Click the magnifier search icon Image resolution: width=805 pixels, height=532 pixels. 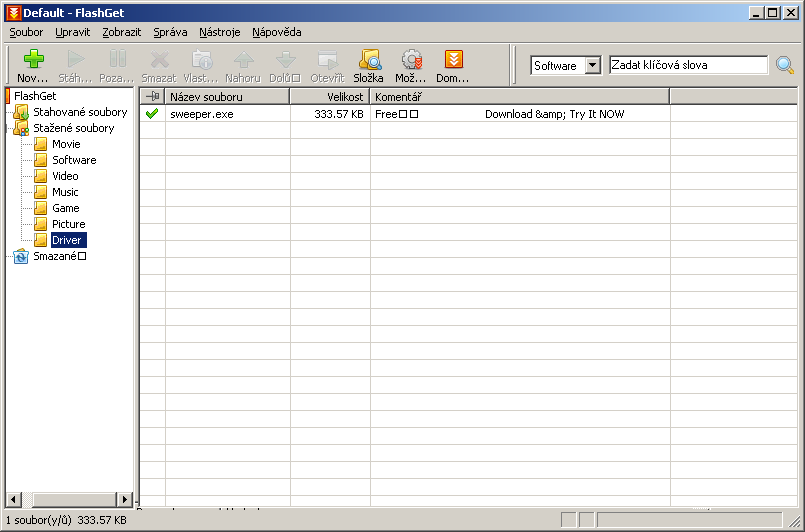pos(784,65)
